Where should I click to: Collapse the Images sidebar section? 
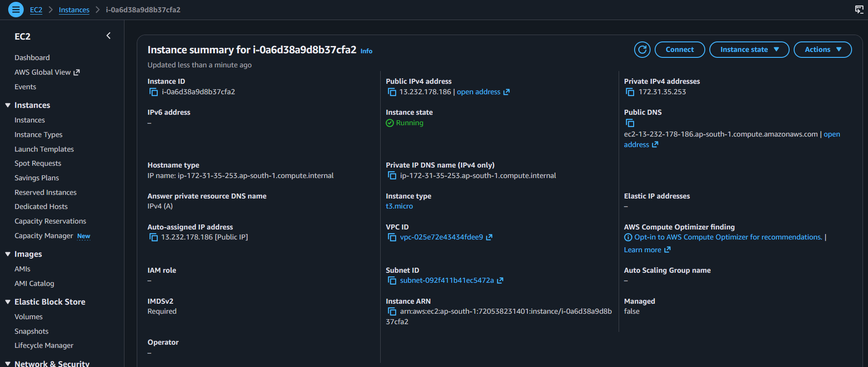pos(8,254)
